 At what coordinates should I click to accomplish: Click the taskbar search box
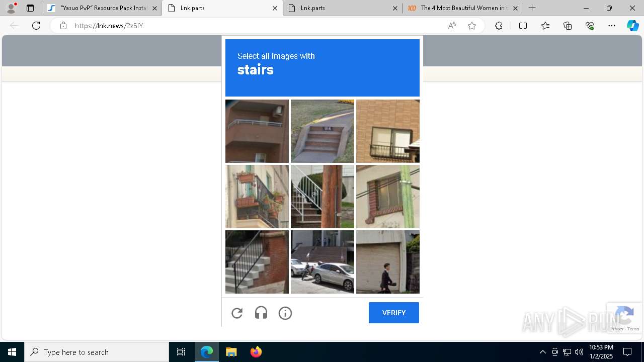tap(97, 352)
